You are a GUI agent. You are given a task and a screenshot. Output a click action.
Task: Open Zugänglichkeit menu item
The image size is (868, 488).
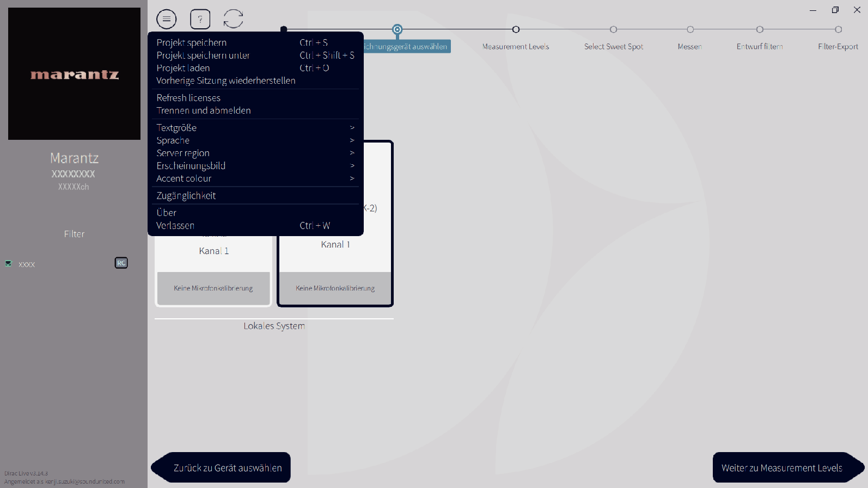pos(255,196)
